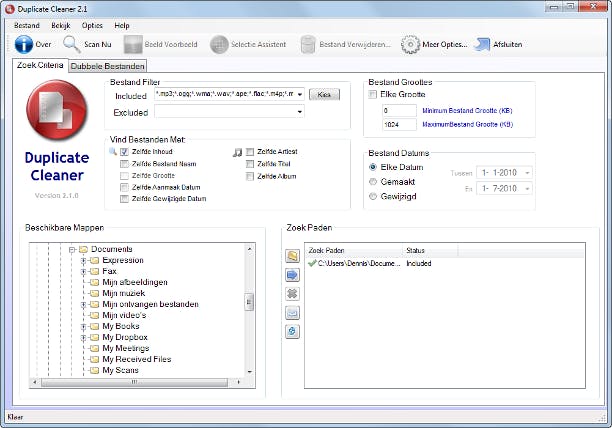
Task: Select the Gewijzigd radio button
Action: click(x=373, y=196)
